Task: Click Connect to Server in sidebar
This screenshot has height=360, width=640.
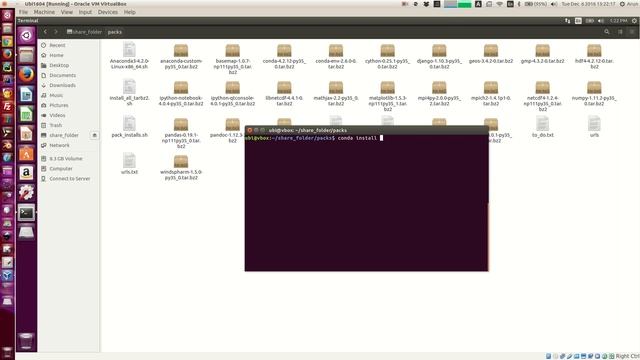Action: [x=69, y=179]
